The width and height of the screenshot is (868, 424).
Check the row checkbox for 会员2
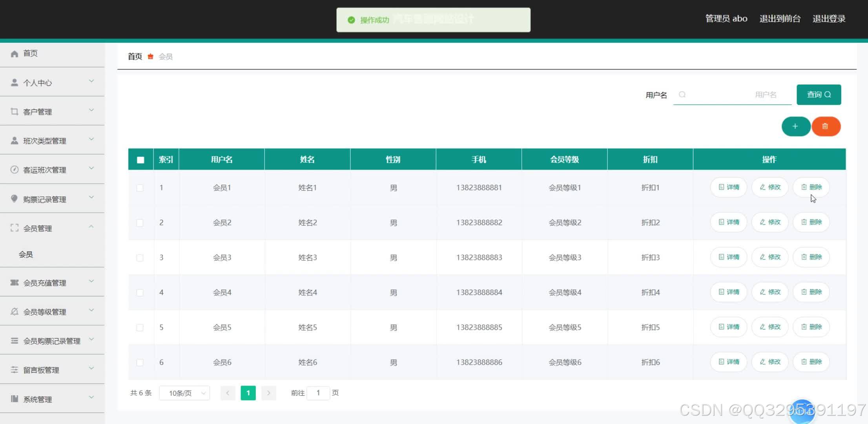click(140, 223)
